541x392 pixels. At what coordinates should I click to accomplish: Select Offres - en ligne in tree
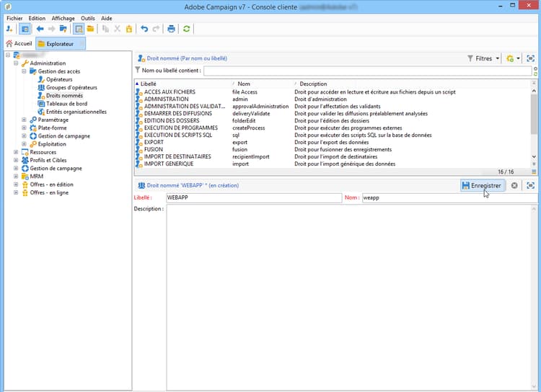49,192
